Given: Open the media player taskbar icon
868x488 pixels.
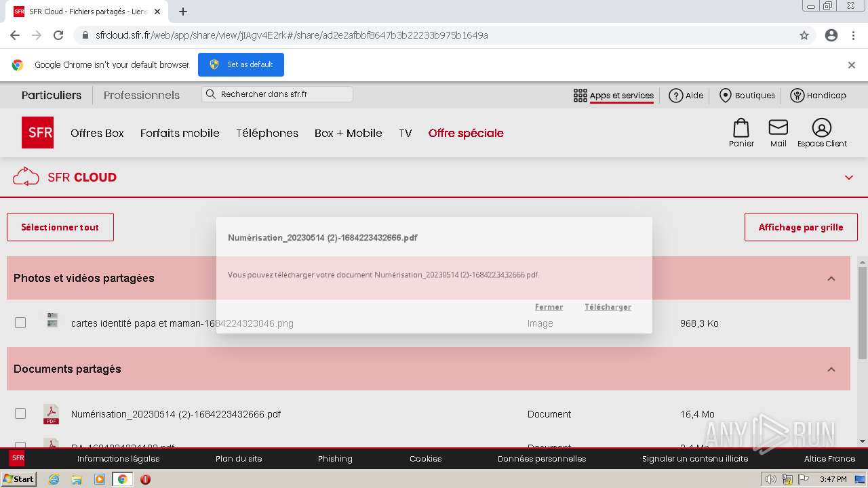Looking at the screenshot, I should coord(100,479).
